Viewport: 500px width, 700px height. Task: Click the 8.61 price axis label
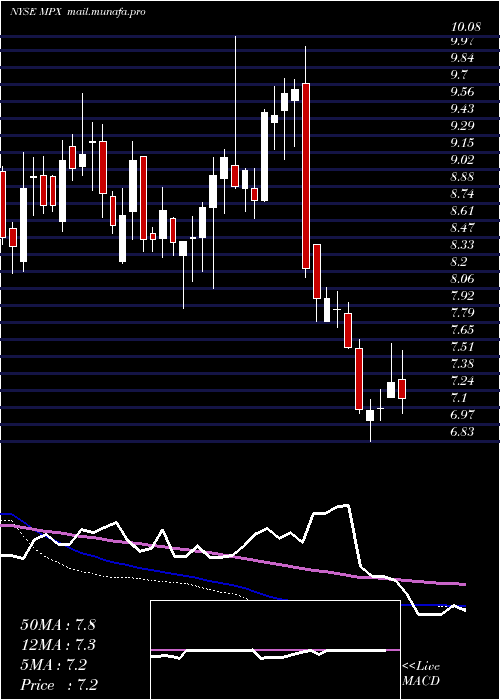[462, 211]
